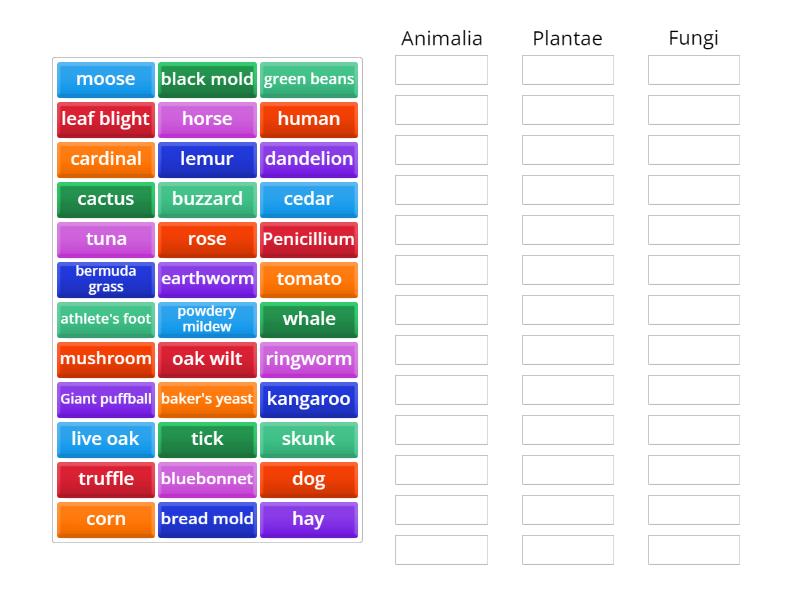Click the bread mold tile
The height and width of the screenshot is (600, 800).
pyautogui.click(x=207, y=519)
